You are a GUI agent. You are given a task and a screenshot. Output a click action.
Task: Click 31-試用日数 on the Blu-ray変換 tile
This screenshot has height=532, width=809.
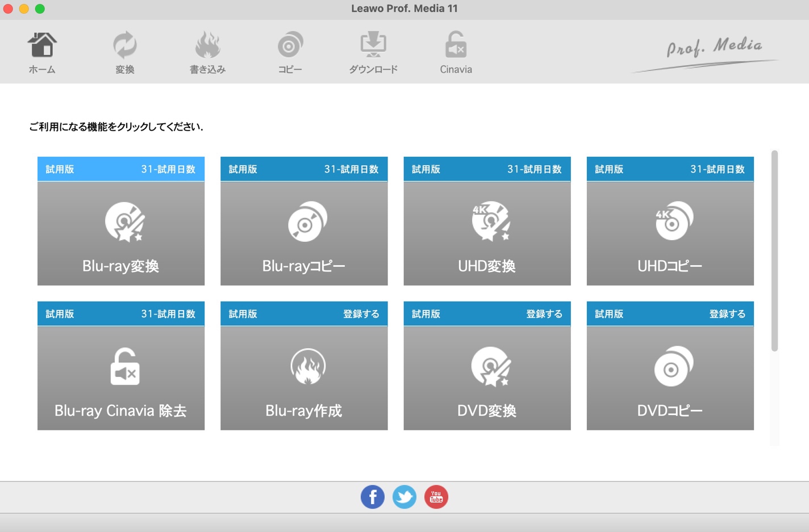click(x=168, y=169)
